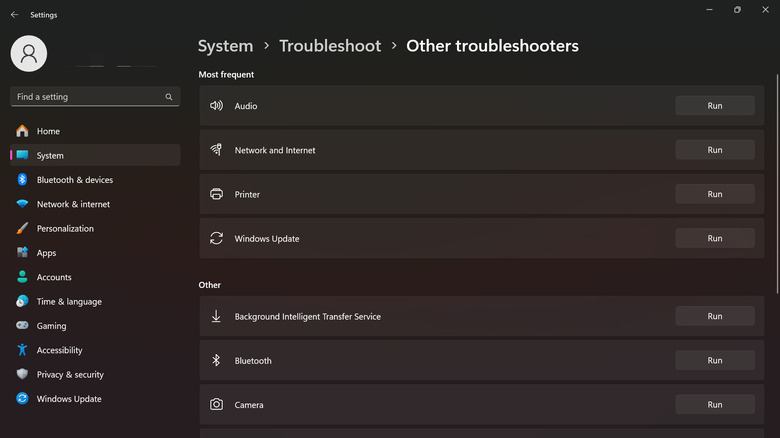Select Home in the sidebar
780x438 pixels.
pyautogui.click(x=48, y=132)
